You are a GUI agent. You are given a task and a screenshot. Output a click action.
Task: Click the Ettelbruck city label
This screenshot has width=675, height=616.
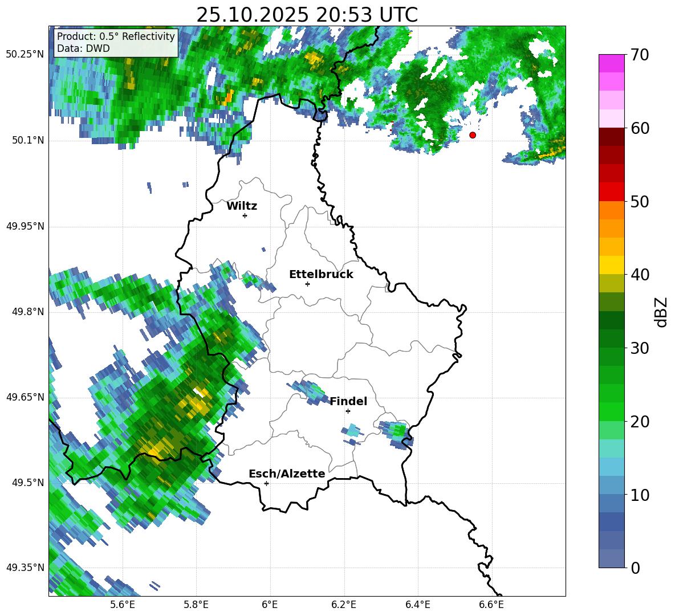click(321, 275)
